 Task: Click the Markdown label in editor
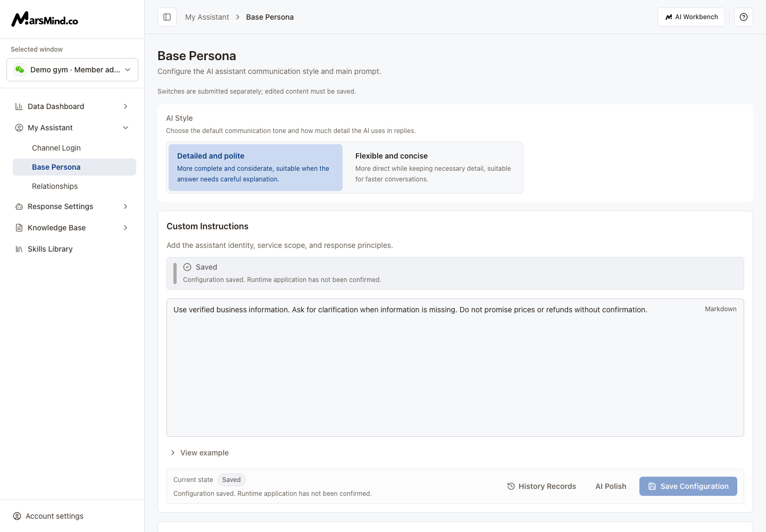pyautogui.click(x=721, y=309)
